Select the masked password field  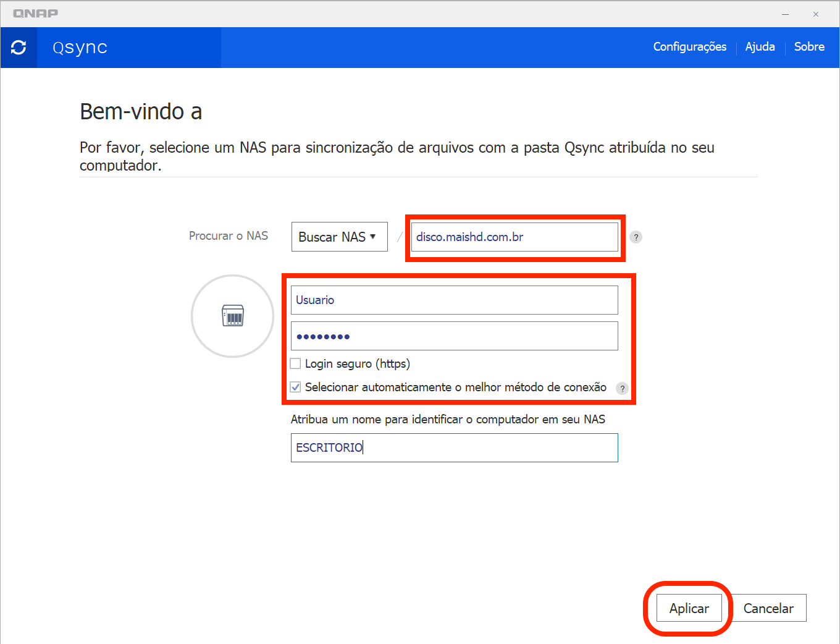coord(454,336)
